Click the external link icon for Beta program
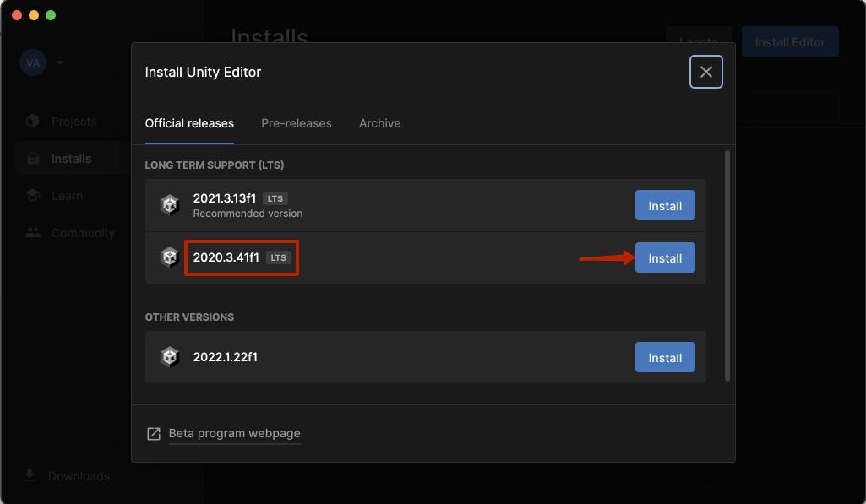 154,434
